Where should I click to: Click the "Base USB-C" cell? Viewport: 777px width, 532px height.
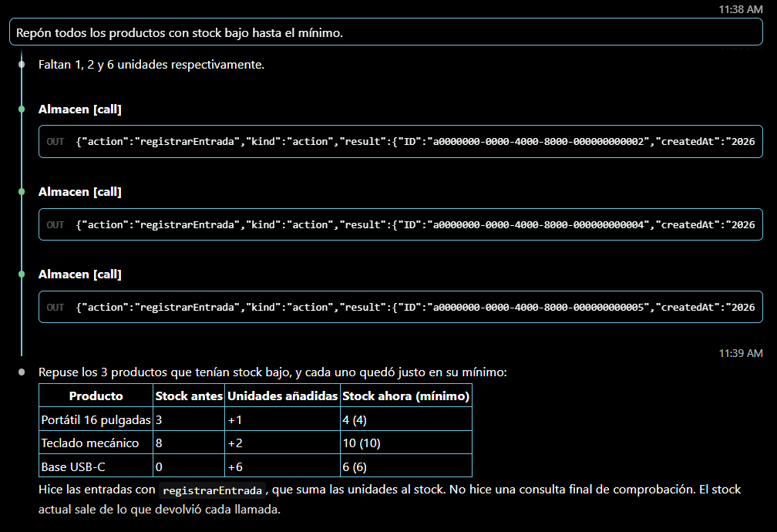tap(96, 466)
